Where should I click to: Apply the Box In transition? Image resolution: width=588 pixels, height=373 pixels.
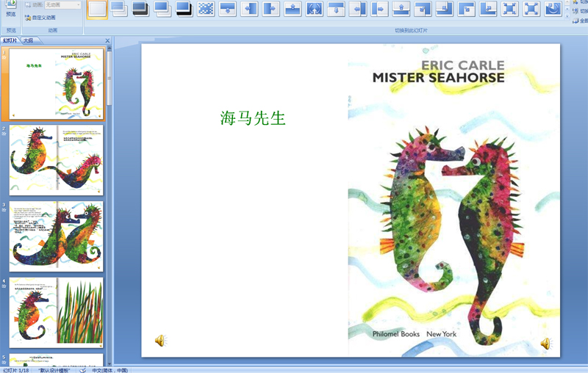510,9
